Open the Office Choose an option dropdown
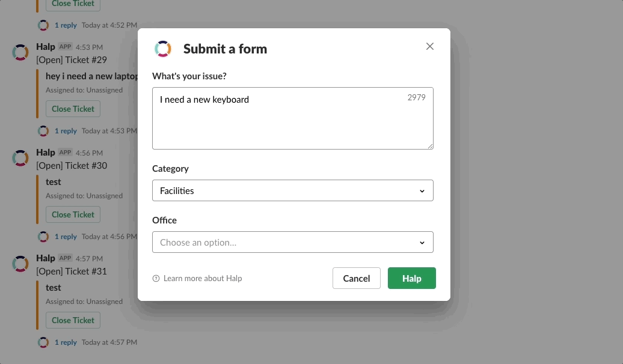Screen dimensions: 623x364 (x=293, y=242)
